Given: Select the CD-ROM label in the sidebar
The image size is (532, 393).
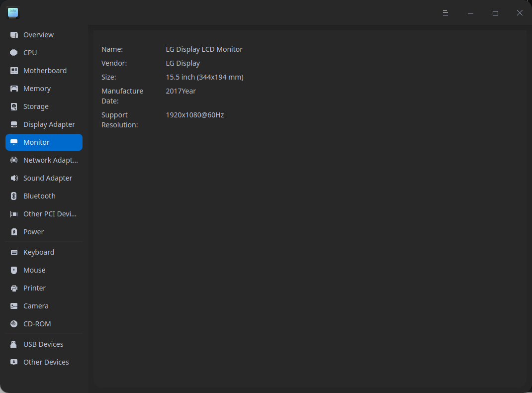Looking at the screenshot, I should [x=37, y=324].
